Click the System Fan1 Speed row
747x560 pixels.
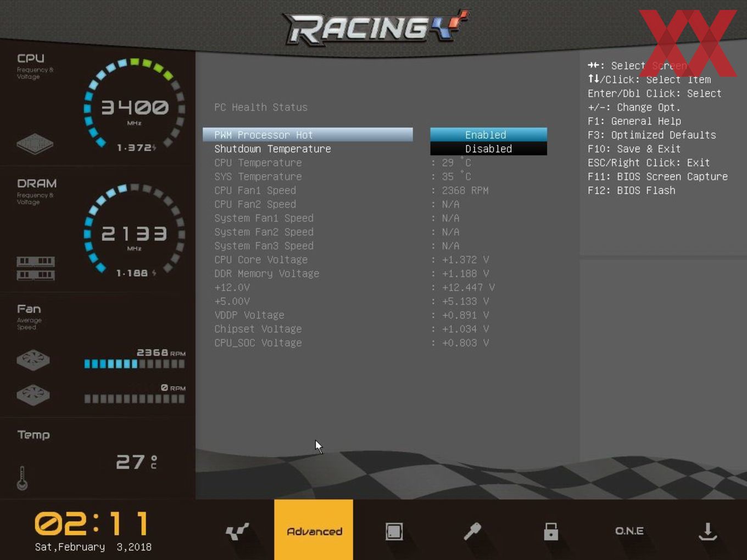click(352, 218)
